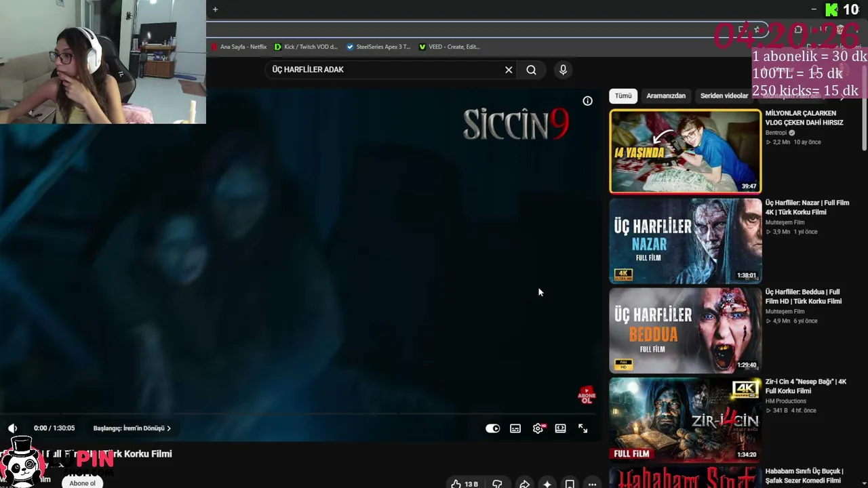The image size is (868, 488).
Task: Select the Tümü filter chip
Action: [x=623, y=96]
